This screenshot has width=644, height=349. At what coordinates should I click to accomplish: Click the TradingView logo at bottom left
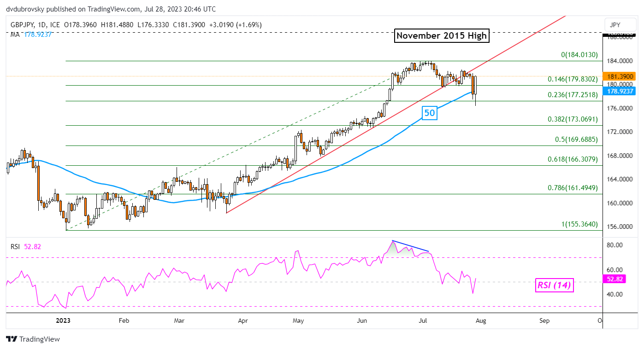pos(33,339)
